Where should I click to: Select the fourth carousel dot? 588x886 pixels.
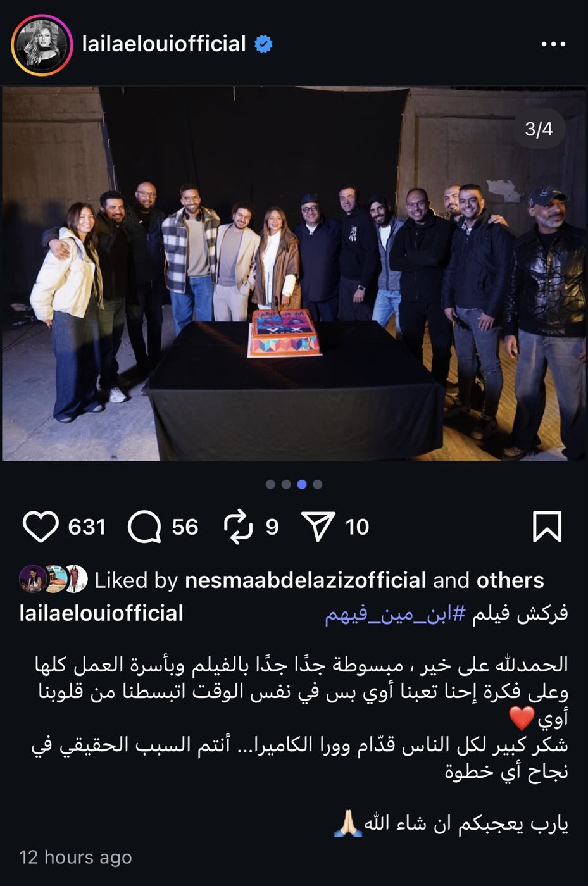[x=318, y=484]
